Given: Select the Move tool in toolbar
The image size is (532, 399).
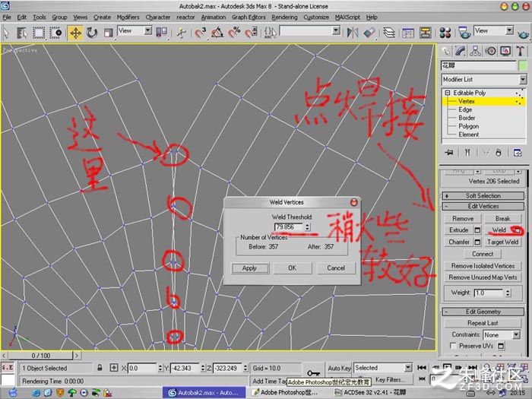Looking at the screenshot, I should point(75,33).
